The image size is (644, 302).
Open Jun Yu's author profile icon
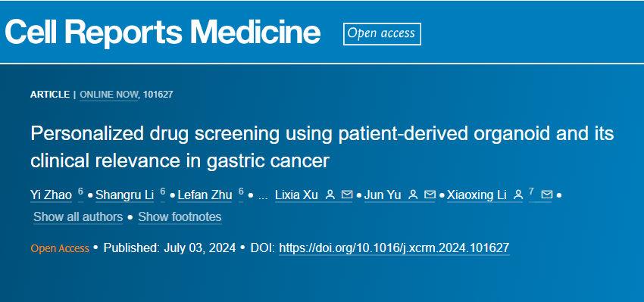413,195
